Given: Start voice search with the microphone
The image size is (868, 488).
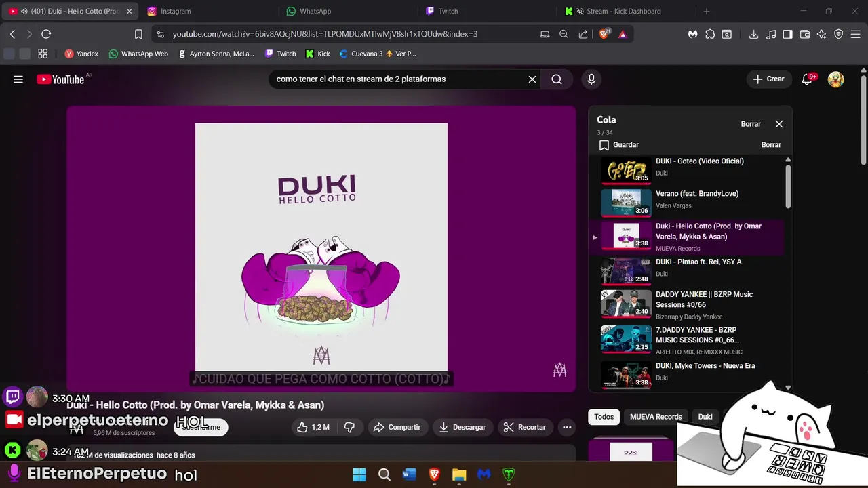Looking at the screenshot, I should pos(591,79).
